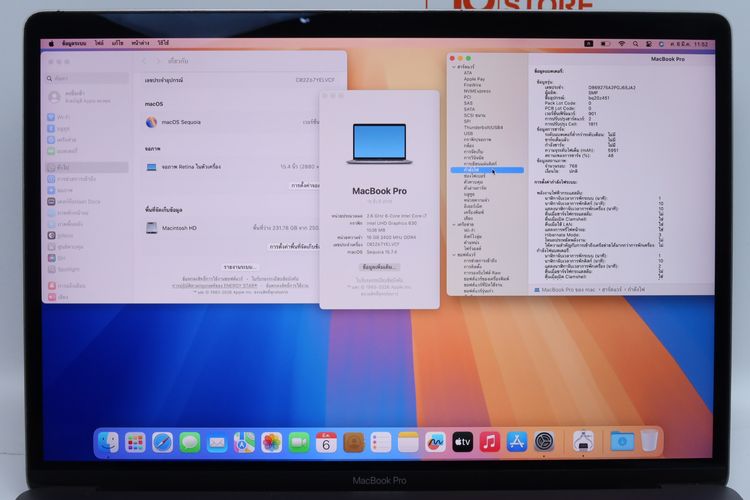Open Wi-Fi status in menu bar
The height and width of the screenshot is (500, 750).
click(x=622, y=44)
